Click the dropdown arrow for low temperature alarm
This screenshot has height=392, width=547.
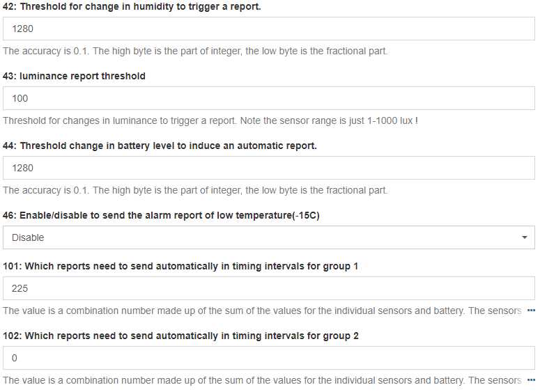tap(524, 237)
